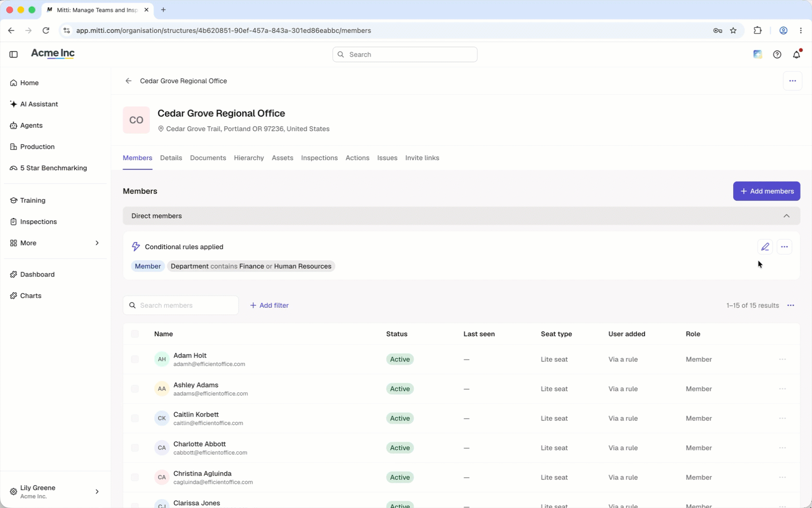812x508 pixels.
Task: Open conditional rules more options menu
Action: [784, 247]
